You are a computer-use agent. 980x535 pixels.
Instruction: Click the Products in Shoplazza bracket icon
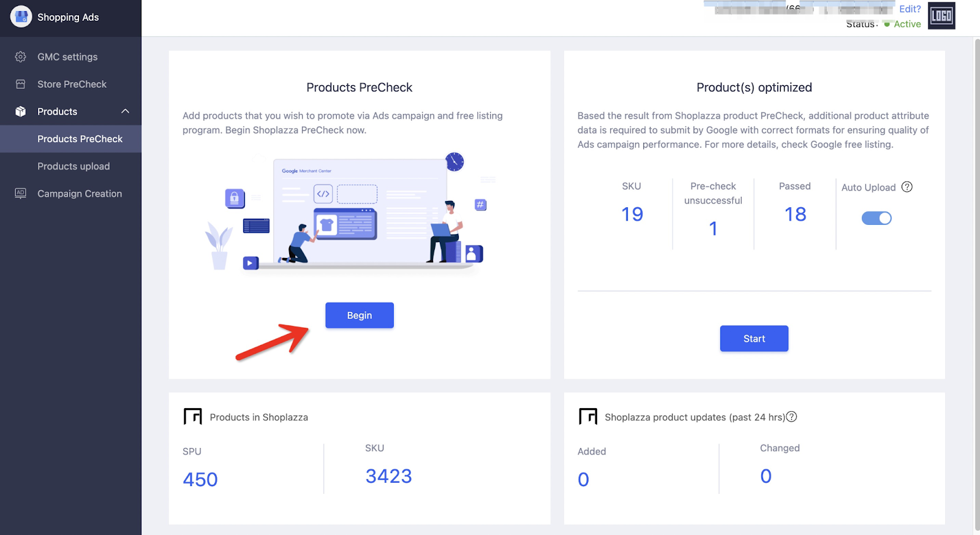193,417
